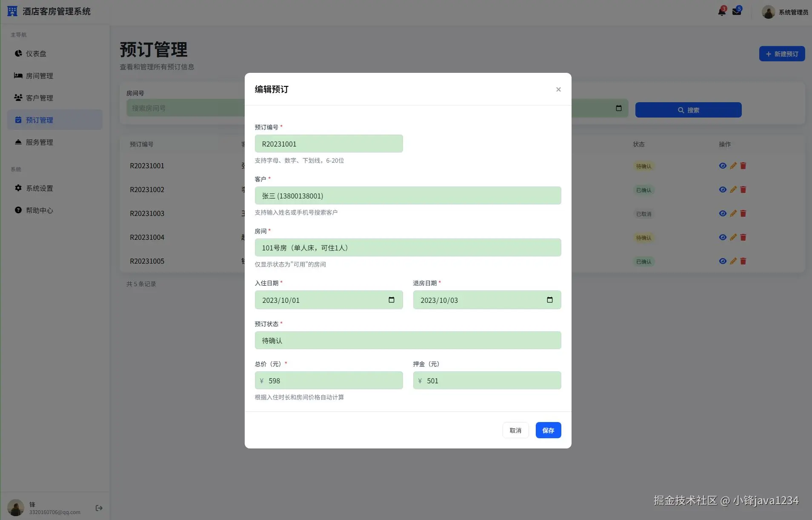Close the 编辑预订 dialog

558,89
